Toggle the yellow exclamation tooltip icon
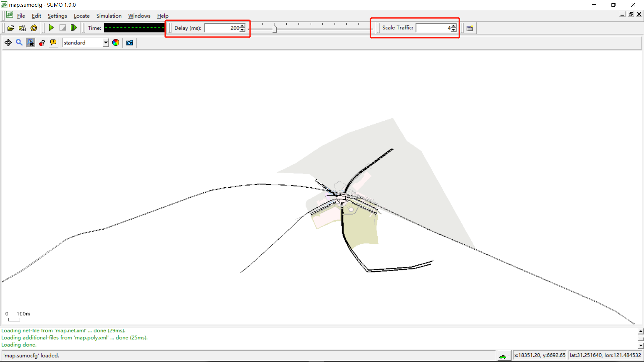 coord(53,43)
